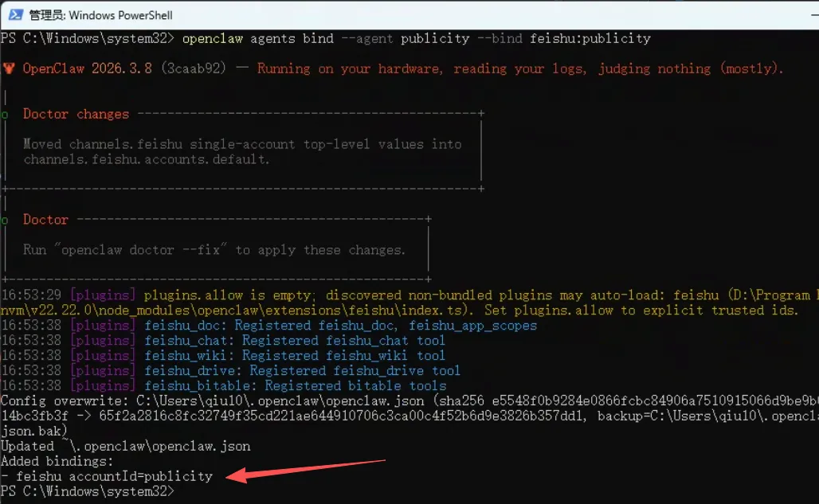Click the "Doctor changes" section heading
Image resolution: width=819 pixels, height=504 pixels.
coord(76,115)
